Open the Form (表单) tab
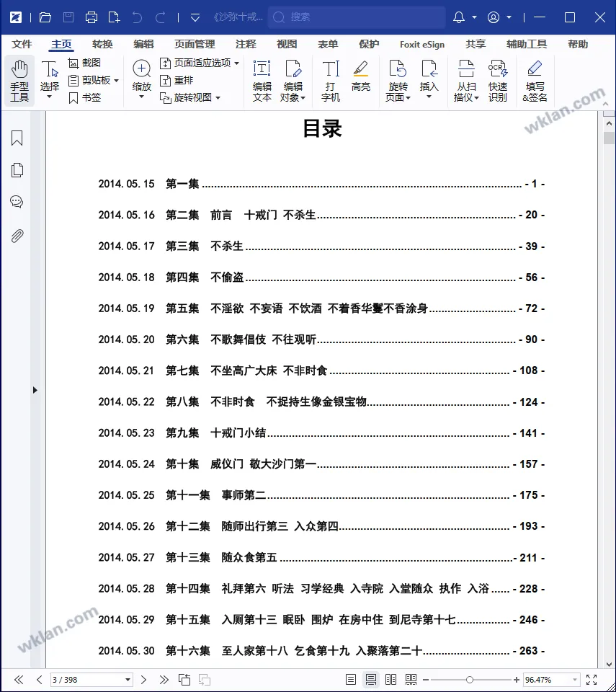The image size is (616, 692). pyautogui.click(x=327, y=44)
